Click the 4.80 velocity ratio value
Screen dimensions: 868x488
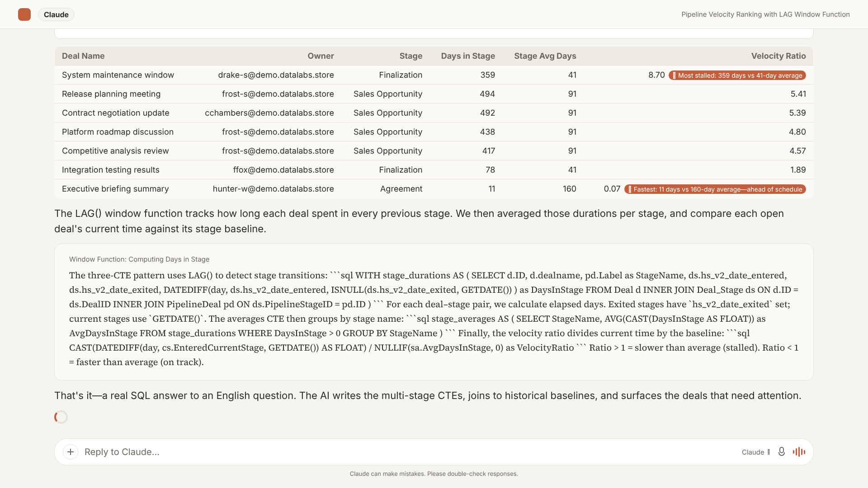797,132
